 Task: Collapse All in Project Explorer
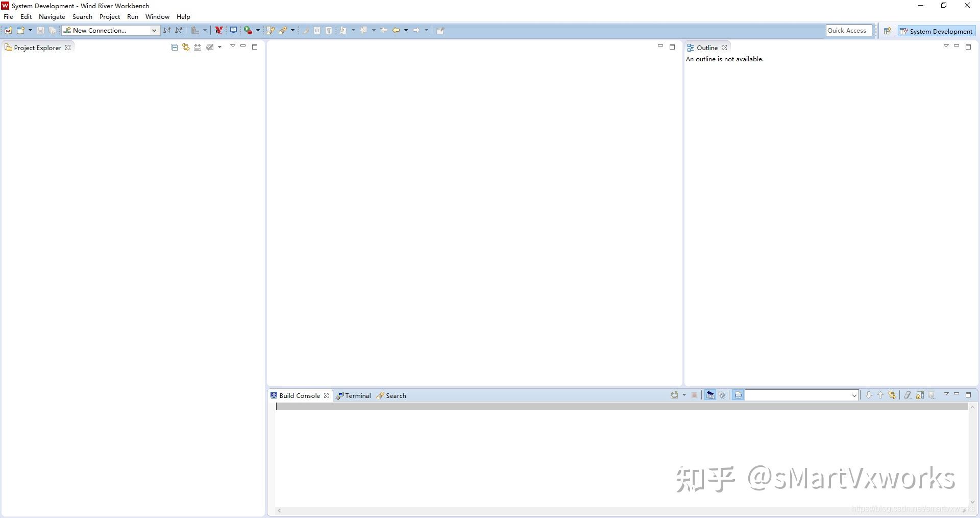tap(174, 48)
